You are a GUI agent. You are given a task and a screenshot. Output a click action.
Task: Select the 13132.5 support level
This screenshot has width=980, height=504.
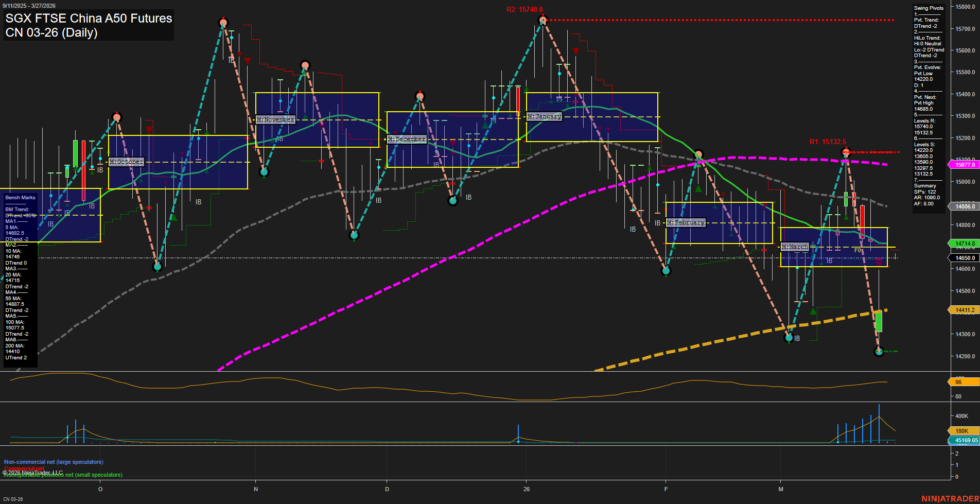click(x=923, y=174)
